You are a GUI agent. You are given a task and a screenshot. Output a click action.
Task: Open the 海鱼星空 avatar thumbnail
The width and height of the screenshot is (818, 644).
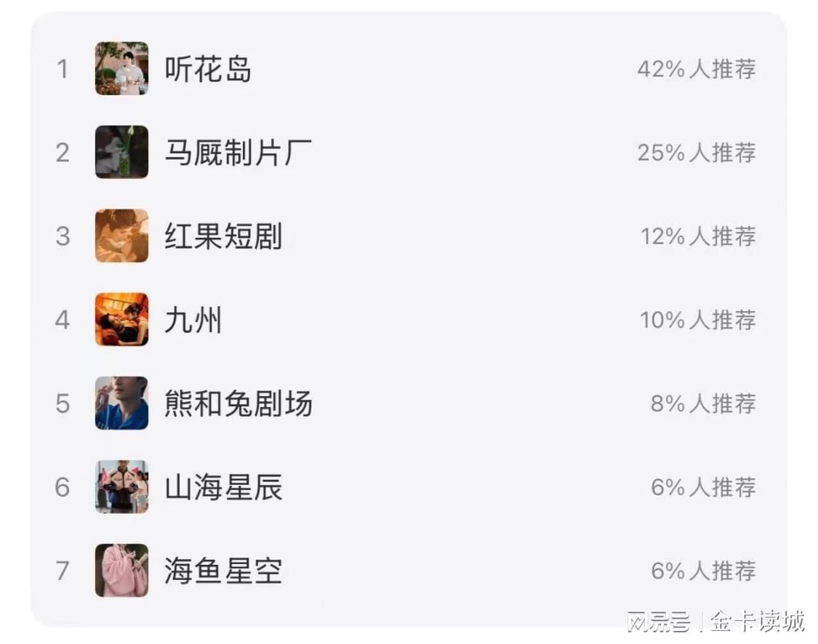pos(121,571)
